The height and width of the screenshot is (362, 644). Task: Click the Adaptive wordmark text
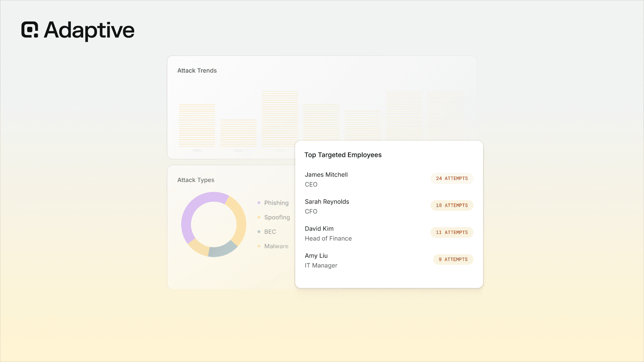[89, 31]
